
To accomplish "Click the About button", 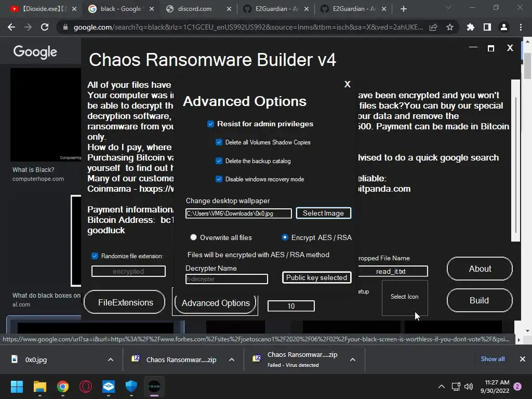I will pyautogui.click(x=480, y=269).
